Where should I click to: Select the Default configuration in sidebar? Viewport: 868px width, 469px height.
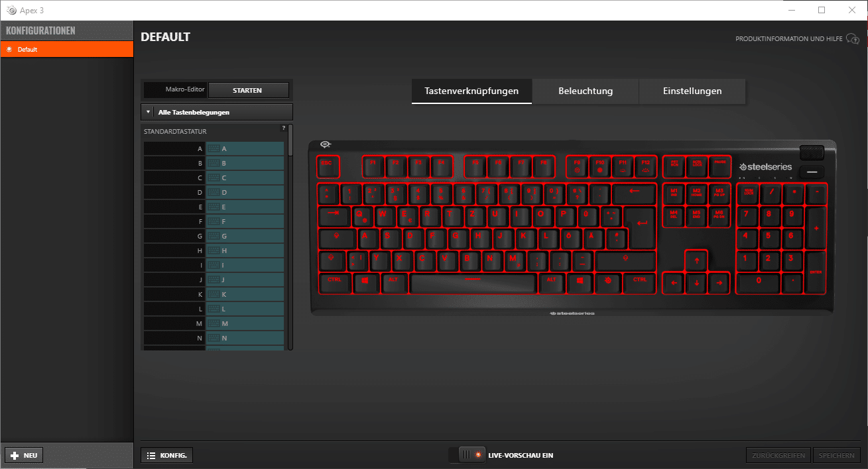pos(66,50)
